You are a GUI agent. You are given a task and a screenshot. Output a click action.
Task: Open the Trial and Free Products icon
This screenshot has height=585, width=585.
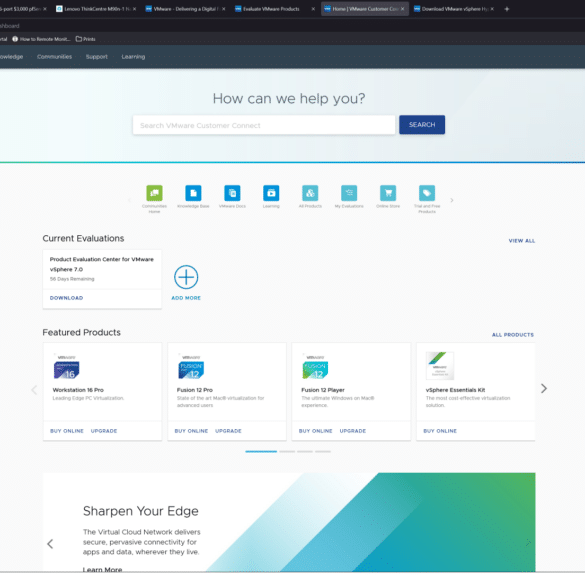[x=427, y=193]
